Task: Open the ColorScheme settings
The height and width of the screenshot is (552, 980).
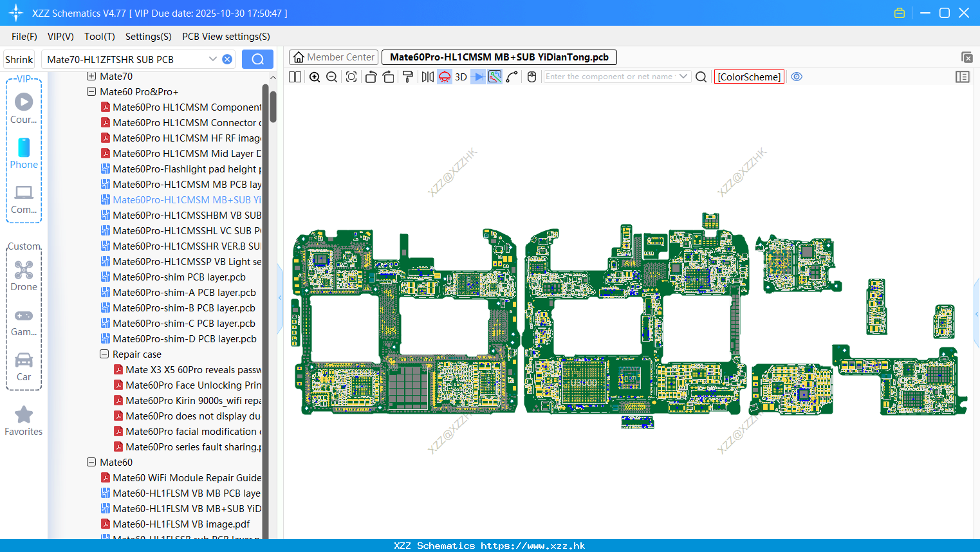Action: tap(749, 77)
